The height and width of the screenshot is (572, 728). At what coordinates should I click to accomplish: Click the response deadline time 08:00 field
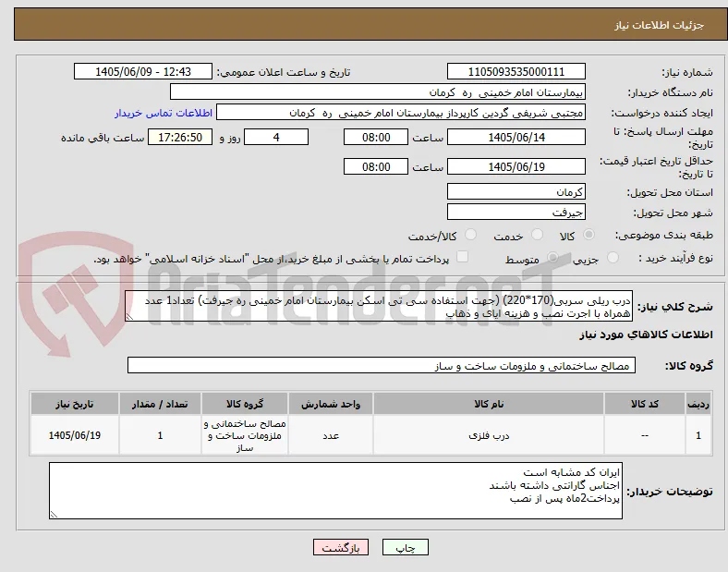376,138
